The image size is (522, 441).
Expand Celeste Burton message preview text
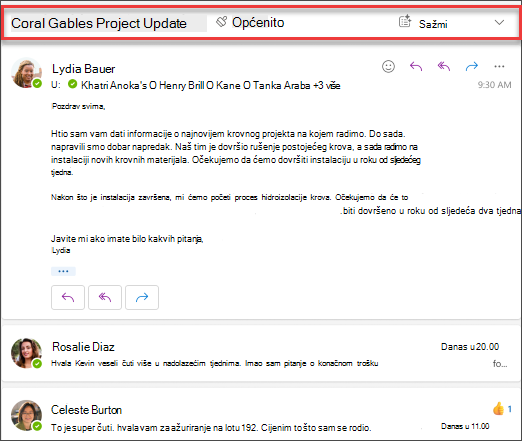(x=211, y=428)
